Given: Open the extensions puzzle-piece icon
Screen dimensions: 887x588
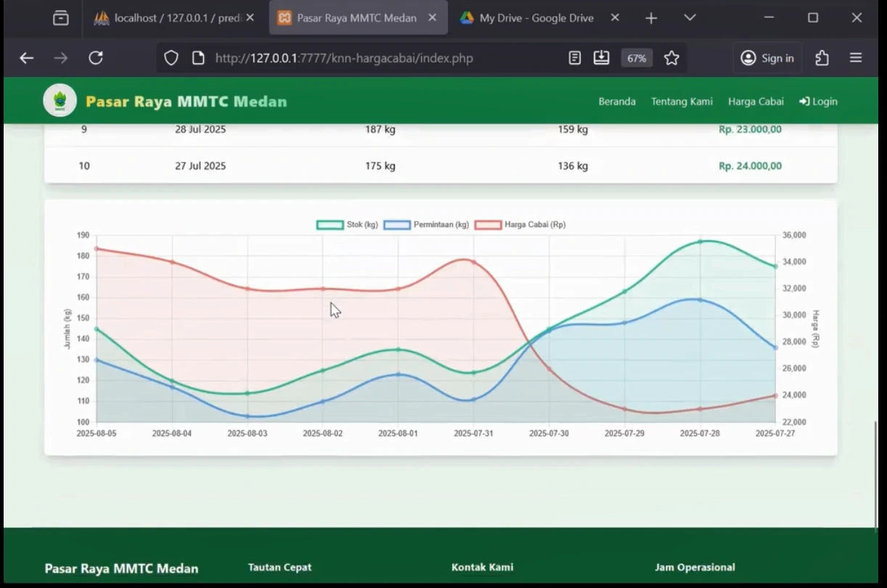Looking at the screenshot, I should [822, 57].
